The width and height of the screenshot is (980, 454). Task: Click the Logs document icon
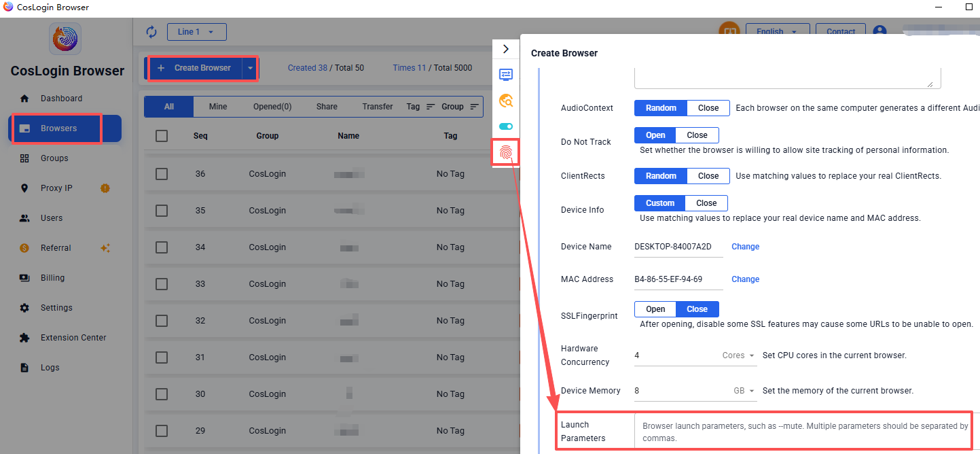[24, 368]
